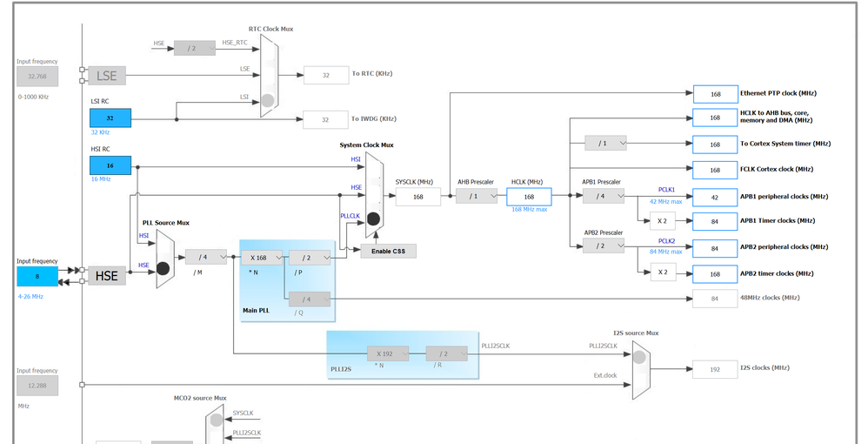Open the PLL /M divider dropdown
This screenshot has height=444, width=868.
point(206,257)
